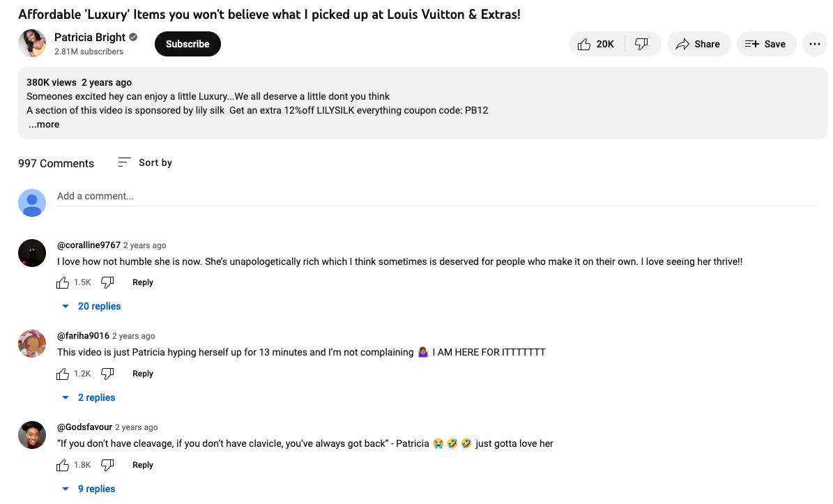This screenshot has height=504, width=833.
Task: Like the comment by @coralline9767
Action: [63, 282]
